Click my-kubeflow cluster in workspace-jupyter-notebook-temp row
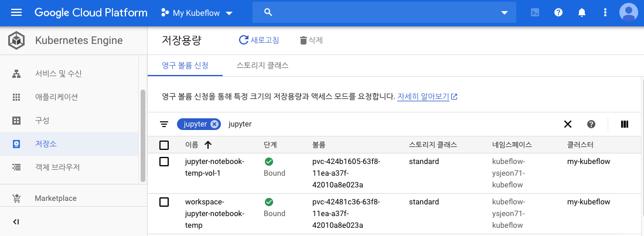Image resolution: width=644 pixels, height=236 pixels. point(588,201)
